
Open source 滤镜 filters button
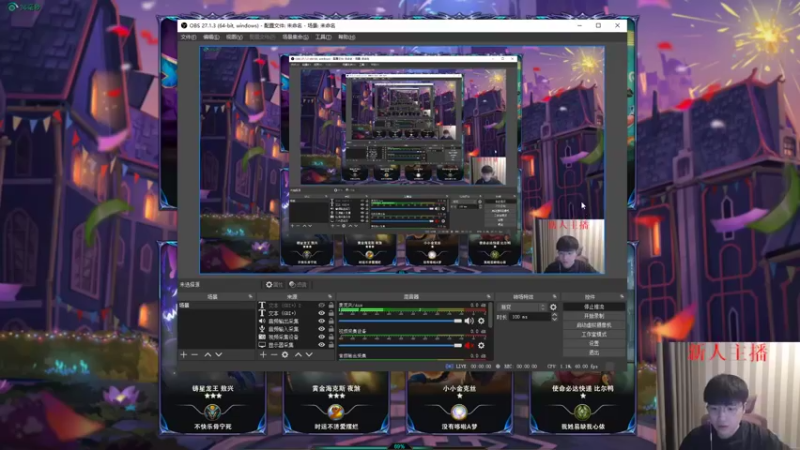click(298, 285)
